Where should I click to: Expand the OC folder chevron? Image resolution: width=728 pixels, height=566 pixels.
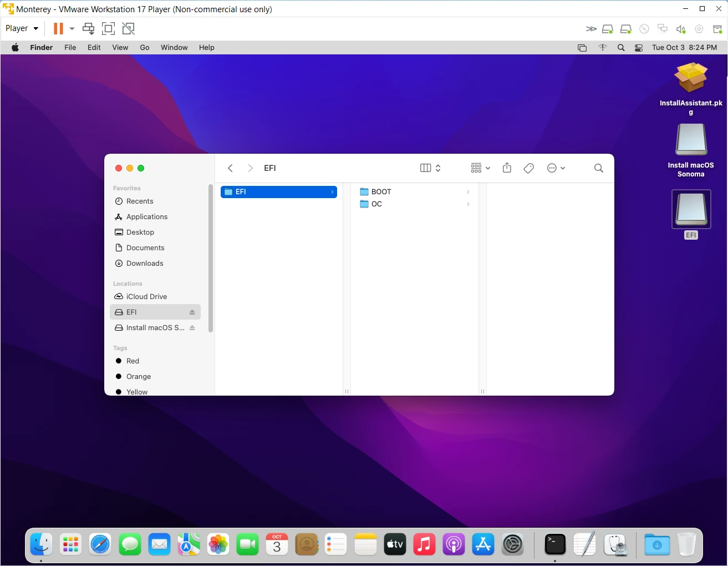click(x=468, y=204)
